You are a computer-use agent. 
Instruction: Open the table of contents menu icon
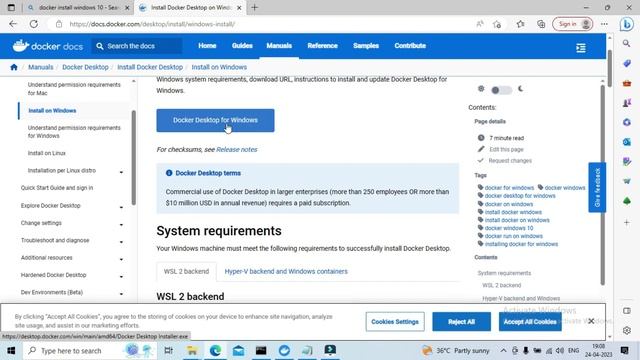[581, 48]
